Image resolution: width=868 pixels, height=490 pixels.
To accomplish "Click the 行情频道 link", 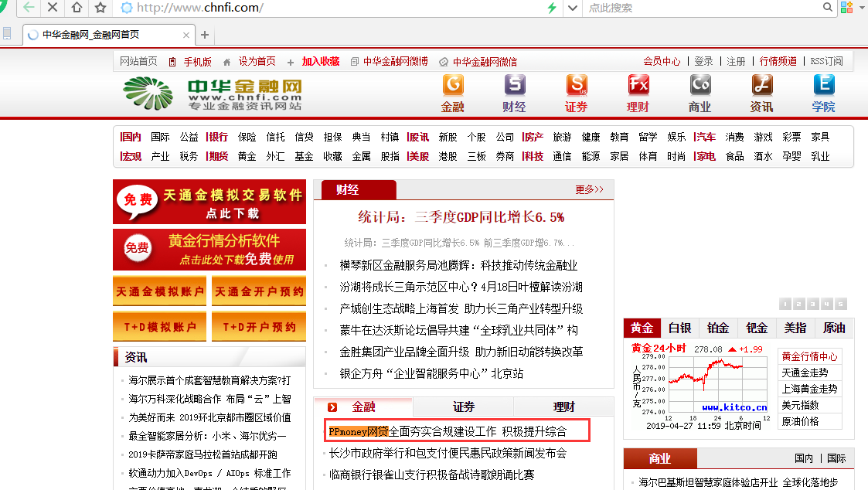I will 778,62.
